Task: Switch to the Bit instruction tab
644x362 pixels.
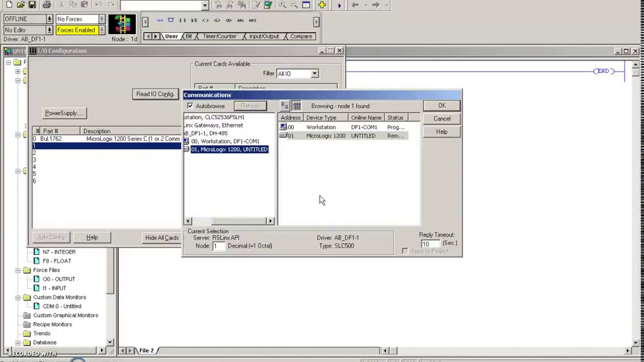Action: [x=189, y=36]
